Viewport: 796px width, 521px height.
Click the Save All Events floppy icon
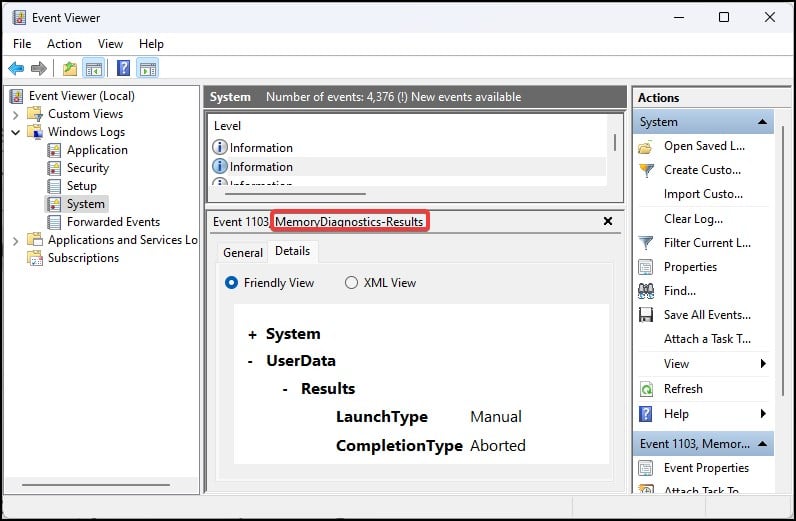coord(646,315)
